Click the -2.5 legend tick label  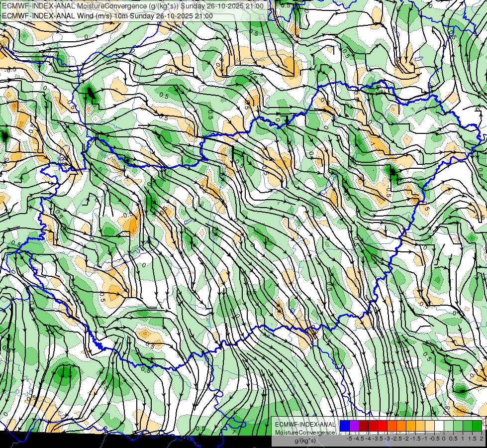396,439
